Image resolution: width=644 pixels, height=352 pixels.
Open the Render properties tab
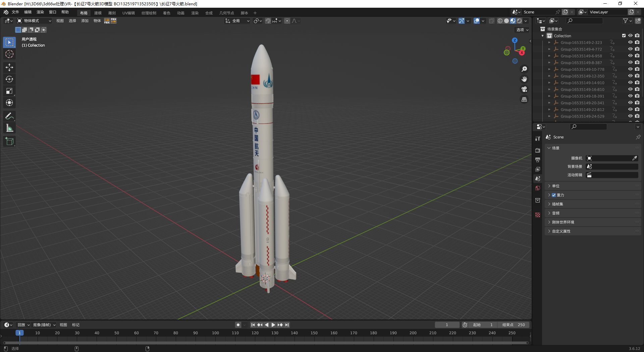(x=538, y=150)
